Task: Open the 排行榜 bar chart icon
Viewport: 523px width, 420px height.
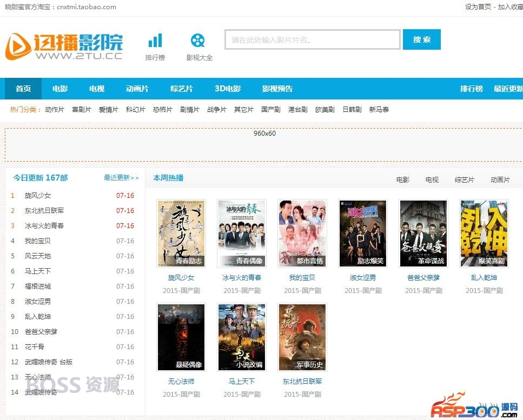Action: click(x=155, y=41)
